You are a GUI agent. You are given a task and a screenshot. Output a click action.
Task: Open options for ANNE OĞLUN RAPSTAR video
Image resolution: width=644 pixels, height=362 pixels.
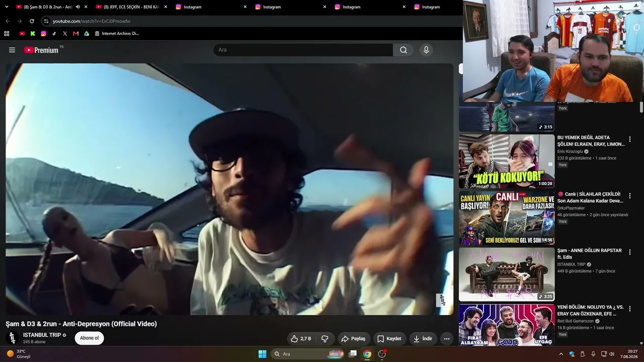(x=629, y=252)
